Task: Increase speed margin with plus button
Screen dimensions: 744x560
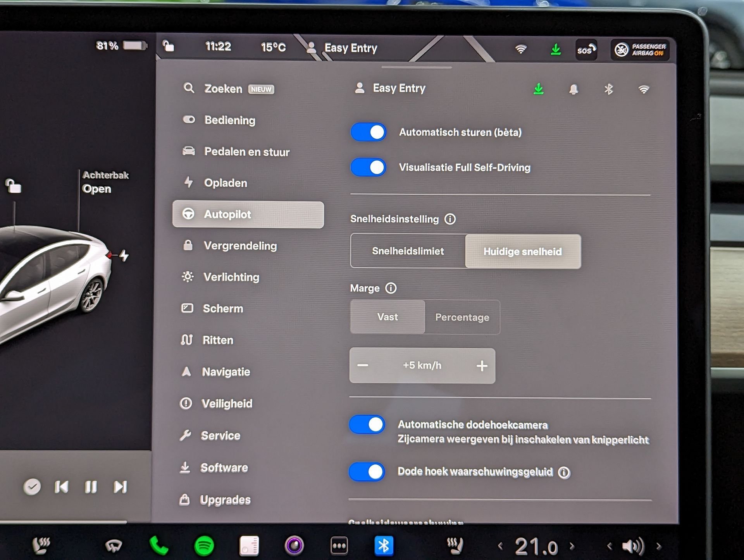Action: pyautogui.click(x=482, y=366)
